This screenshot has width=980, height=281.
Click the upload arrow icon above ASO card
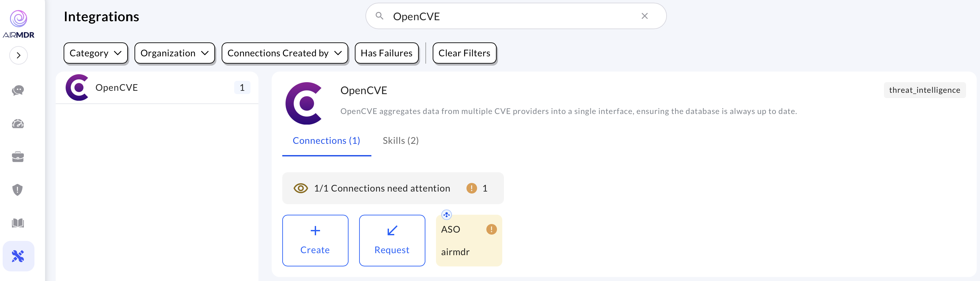[x=446, y=214]
